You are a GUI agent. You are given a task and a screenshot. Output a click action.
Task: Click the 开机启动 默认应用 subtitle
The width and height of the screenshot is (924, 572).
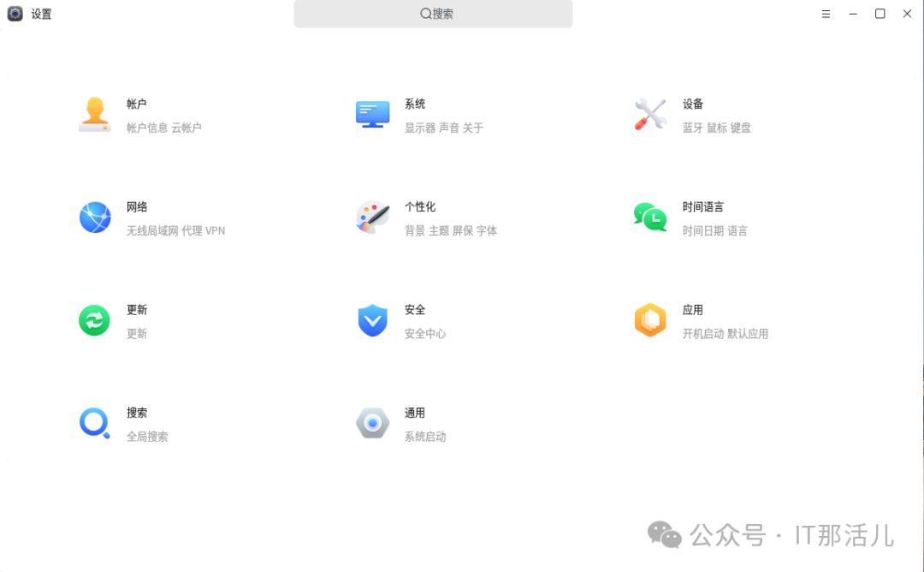click(725, 334)
